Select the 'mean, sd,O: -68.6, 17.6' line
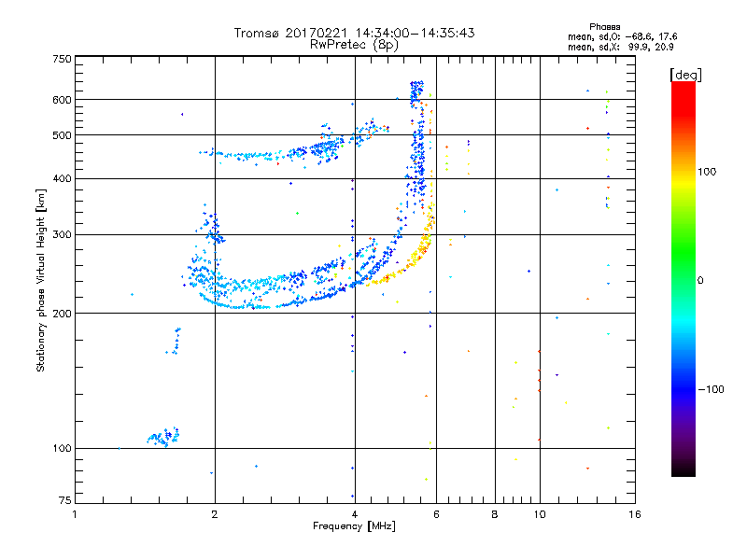This screenshot has height=560, width=747. (x=622, y=36)
